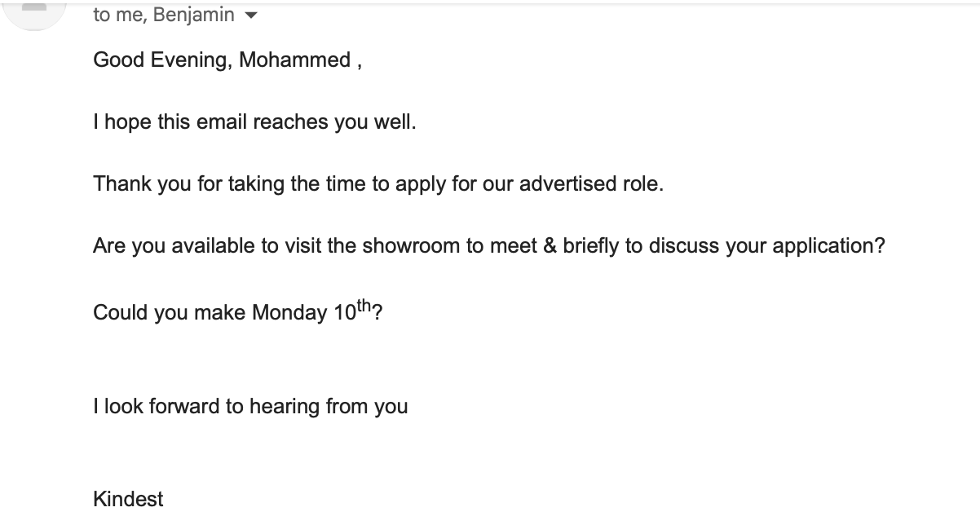Click "I look forward" in the email
Viewport: 980px width, 525px height.
[157, 406]
